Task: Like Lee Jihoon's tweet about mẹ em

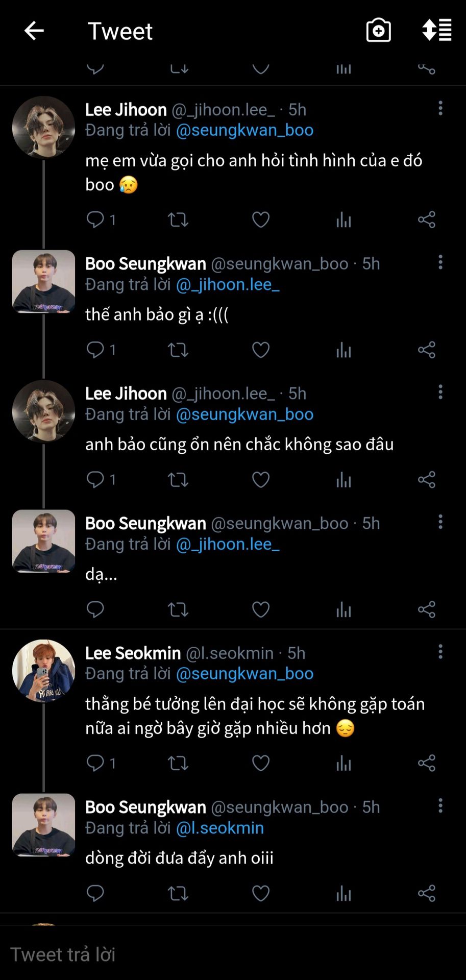Action: (x=260, y=220)
